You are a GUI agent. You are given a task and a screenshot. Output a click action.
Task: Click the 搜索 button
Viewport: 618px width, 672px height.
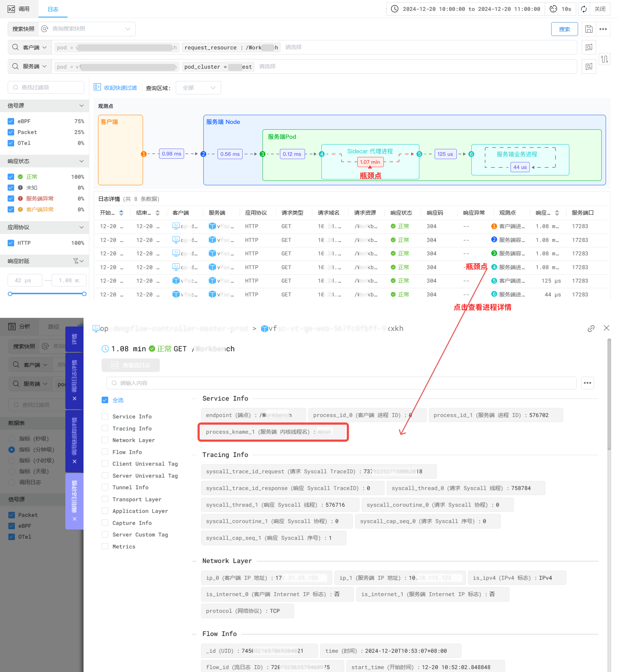(x=564, y=29)
